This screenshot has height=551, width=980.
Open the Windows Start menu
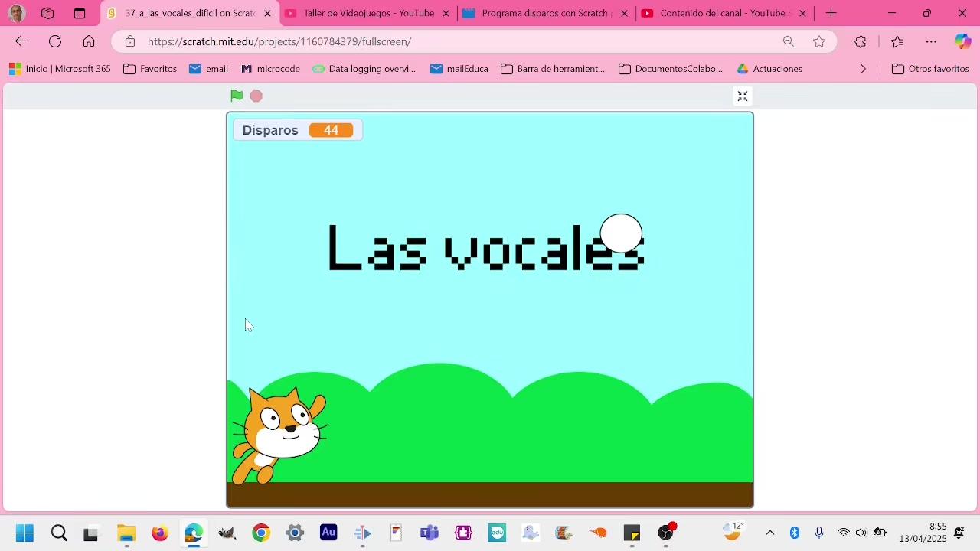click(x=24, y=533)
